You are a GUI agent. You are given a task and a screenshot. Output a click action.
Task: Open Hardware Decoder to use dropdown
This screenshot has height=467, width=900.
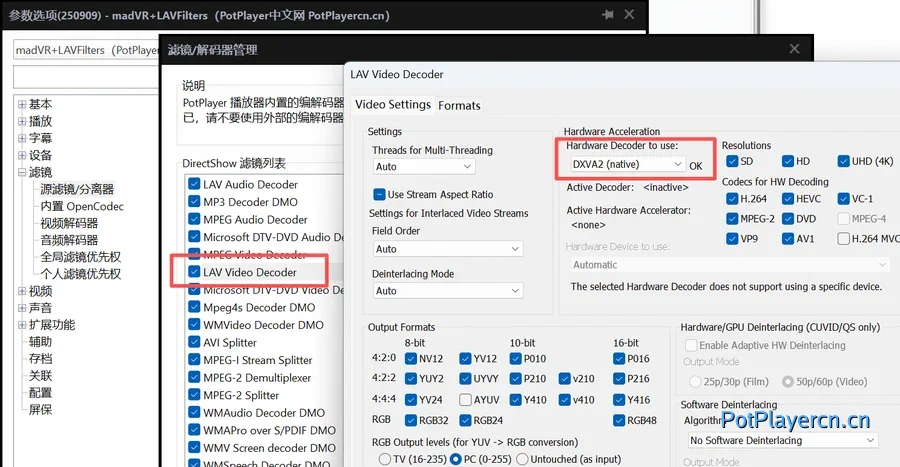coord(627,164)
